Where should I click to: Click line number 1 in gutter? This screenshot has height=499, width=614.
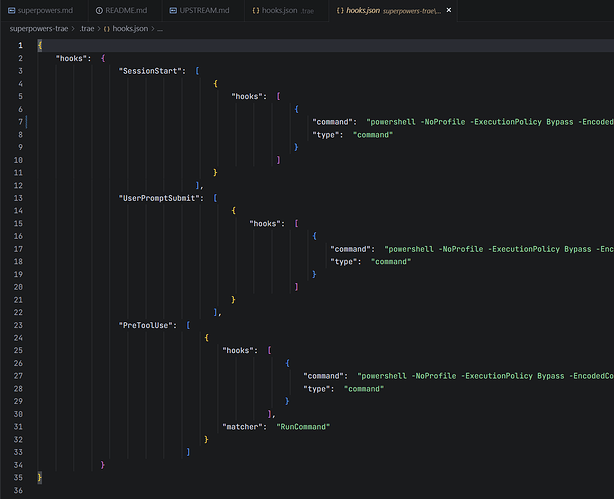click(20, 45)
